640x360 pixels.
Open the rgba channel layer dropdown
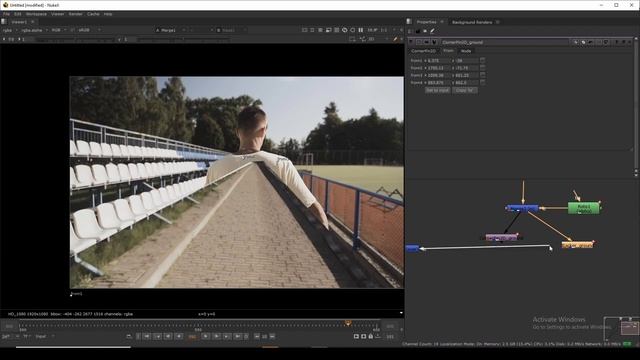(10, 30)
